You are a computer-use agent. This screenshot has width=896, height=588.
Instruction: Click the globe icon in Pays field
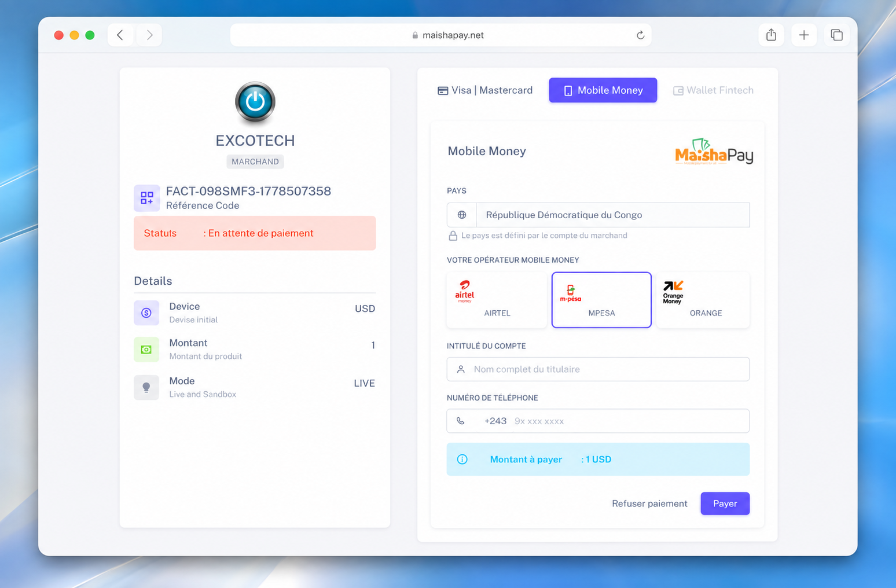click(x=462, y=215)
